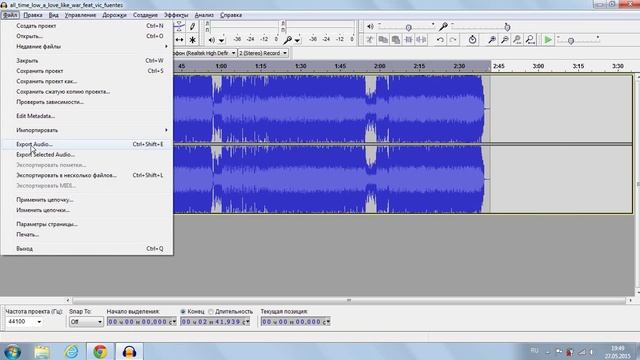
Task: Expand the Импортировать submenu
Action: [87, 130]
